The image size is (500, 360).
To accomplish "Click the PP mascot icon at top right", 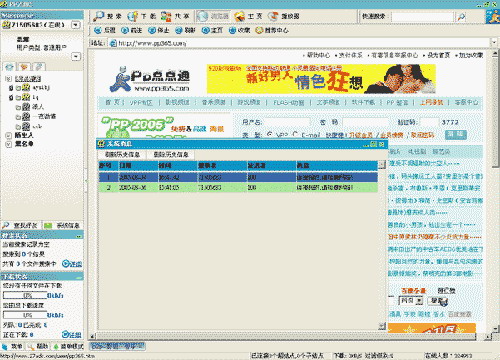I will [x=493, y=17].
